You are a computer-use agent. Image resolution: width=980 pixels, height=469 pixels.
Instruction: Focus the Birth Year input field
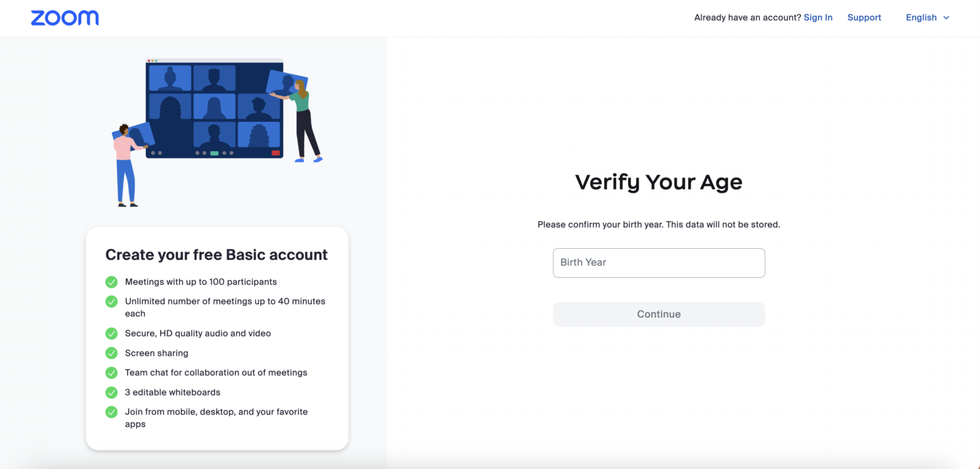tap(658, 263)
